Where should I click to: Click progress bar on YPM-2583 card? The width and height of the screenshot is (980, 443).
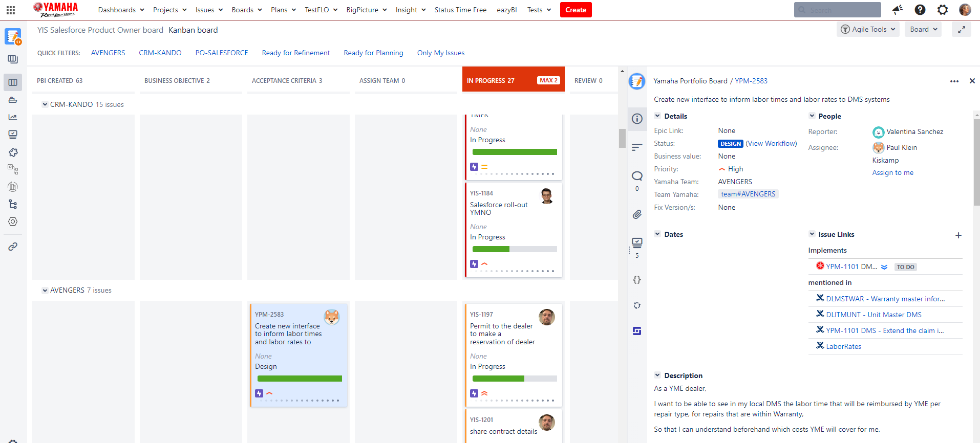coord(300,379)
